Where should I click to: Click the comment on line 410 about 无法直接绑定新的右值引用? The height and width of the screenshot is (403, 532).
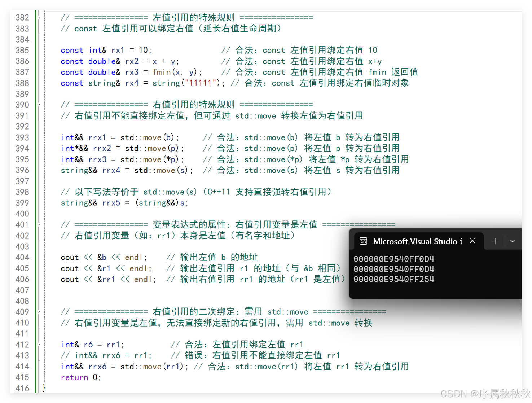pos(216,323)
